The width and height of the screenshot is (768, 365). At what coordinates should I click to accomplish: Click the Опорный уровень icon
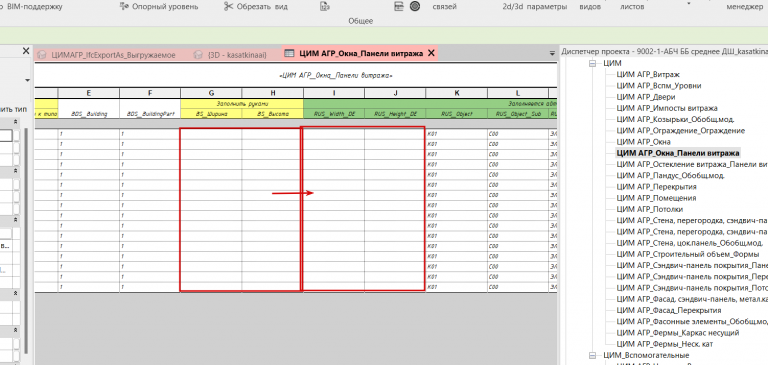click(x=124, y=6)
